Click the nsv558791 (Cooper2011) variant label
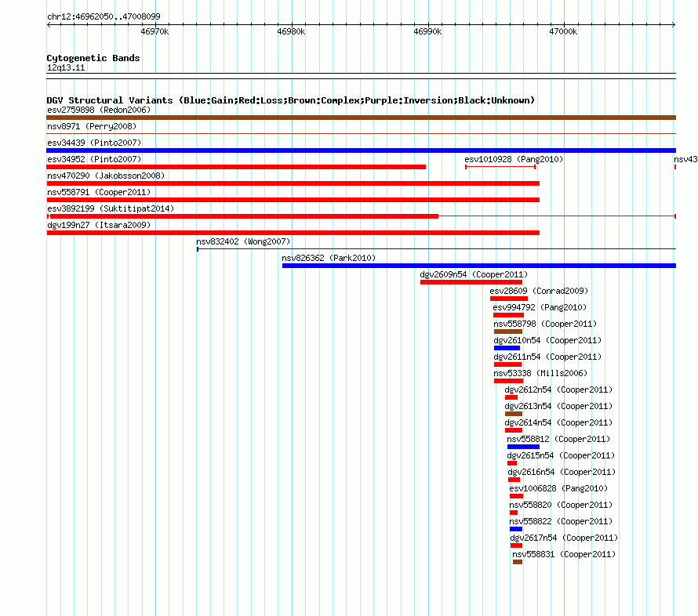The image size is (698, 616). tap(99, 192)
